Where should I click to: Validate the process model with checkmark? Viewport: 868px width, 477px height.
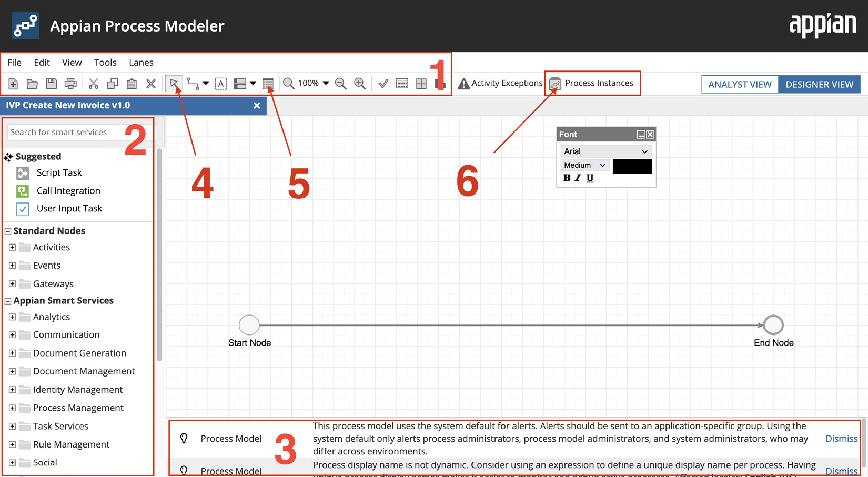point(383,84)
